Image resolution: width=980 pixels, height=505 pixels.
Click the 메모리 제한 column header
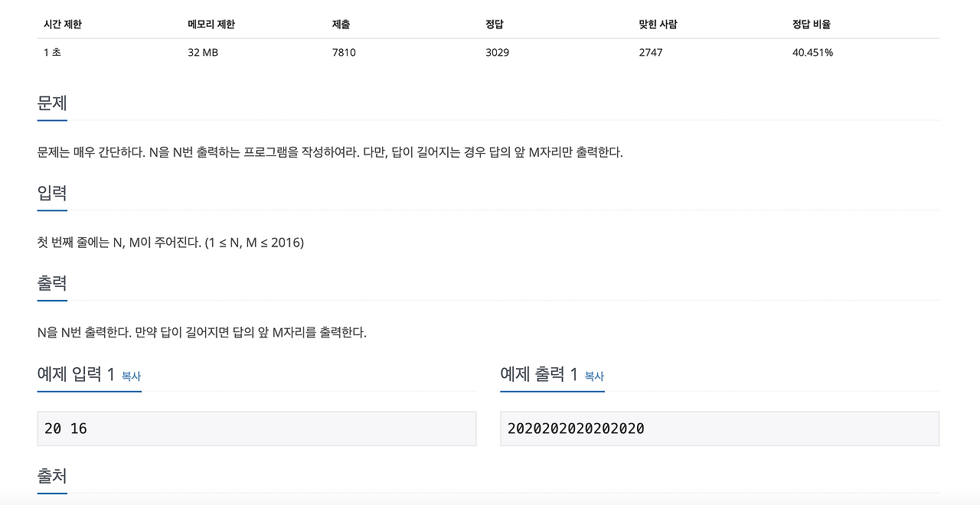click(211, 24)
